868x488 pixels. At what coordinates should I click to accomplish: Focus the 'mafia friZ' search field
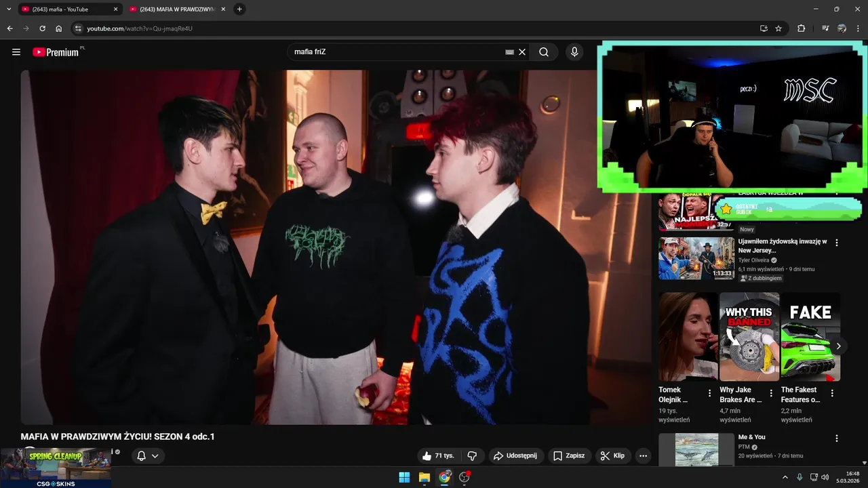click(x=397, y=52)
